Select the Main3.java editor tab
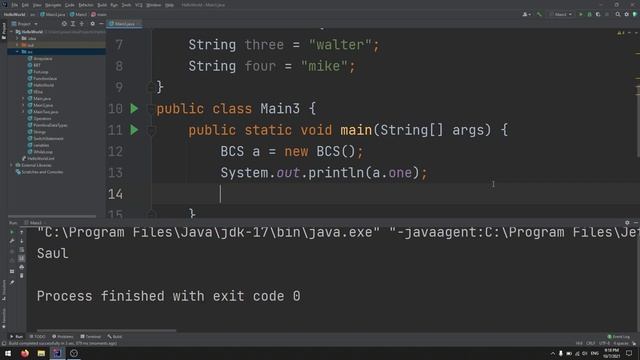Viewport: 640px width, 360px height. (x=124, y=24)
